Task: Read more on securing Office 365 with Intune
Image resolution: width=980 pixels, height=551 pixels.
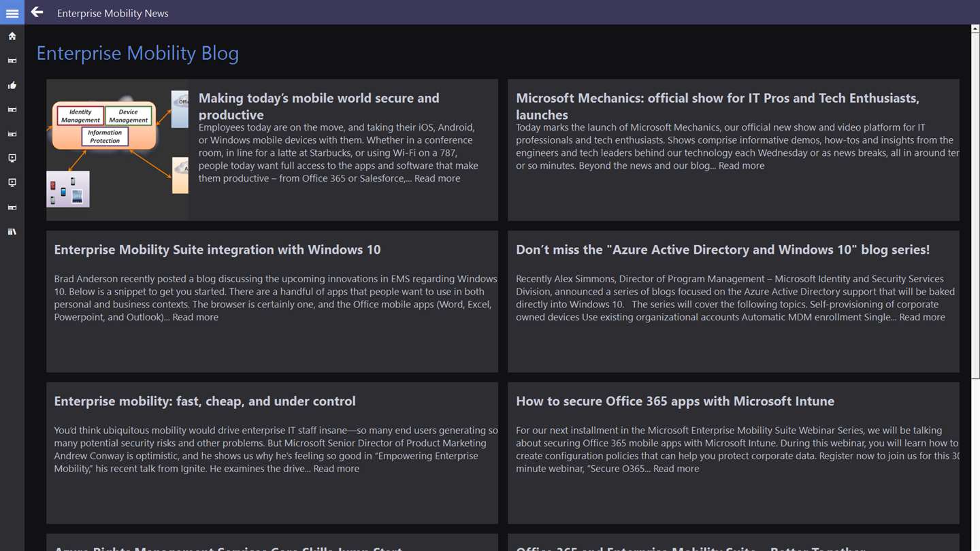Action: 676,469
